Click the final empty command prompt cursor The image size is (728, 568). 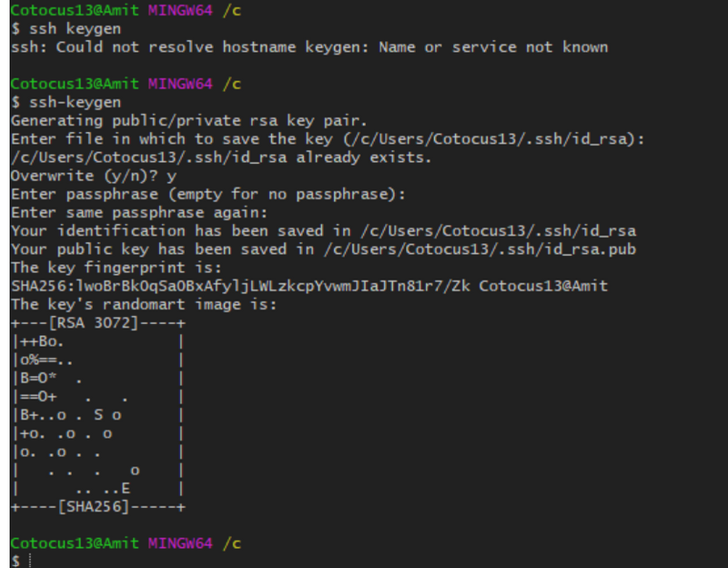click(x=29, y=561)
